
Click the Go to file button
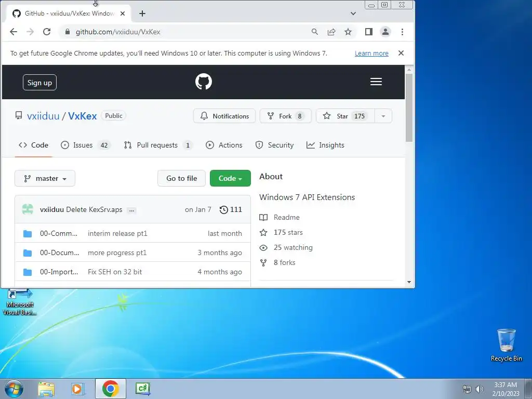(181, 179)
